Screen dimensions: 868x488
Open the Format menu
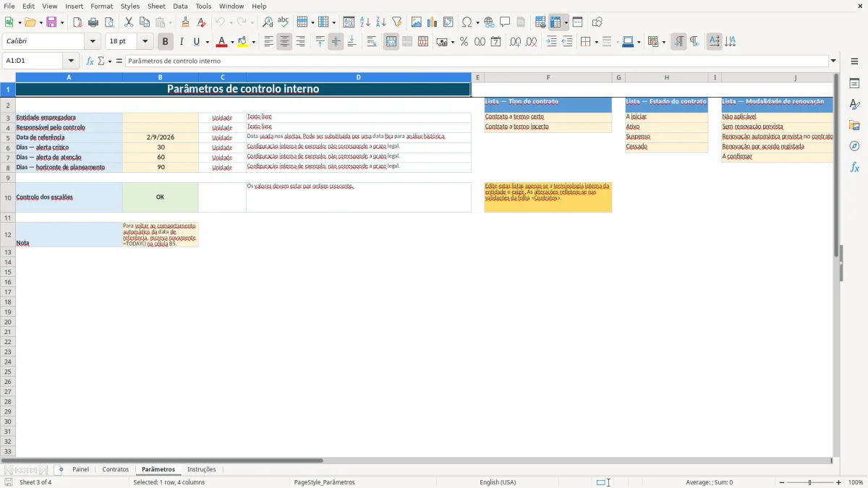(x=101, y=6)
